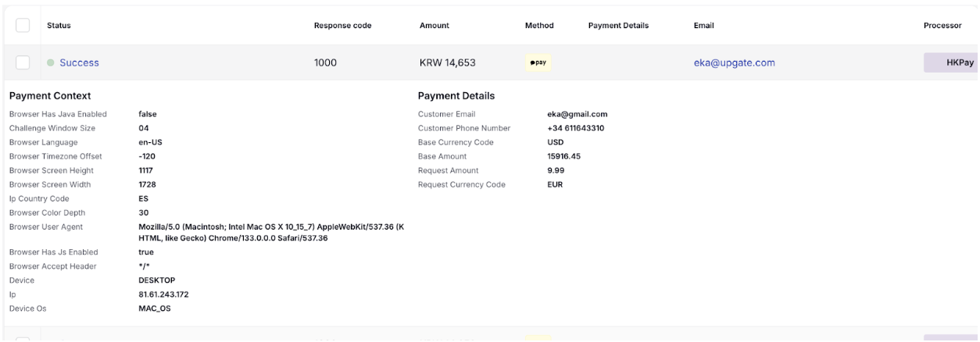Click the HKPay processor badge
Screen dimensions: 980x342
click(952, 62)
